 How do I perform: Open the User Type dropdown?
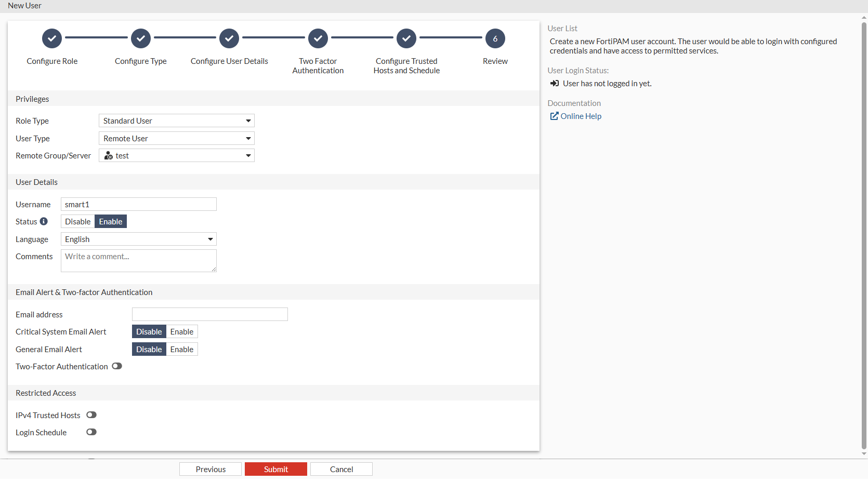[177, 138]
